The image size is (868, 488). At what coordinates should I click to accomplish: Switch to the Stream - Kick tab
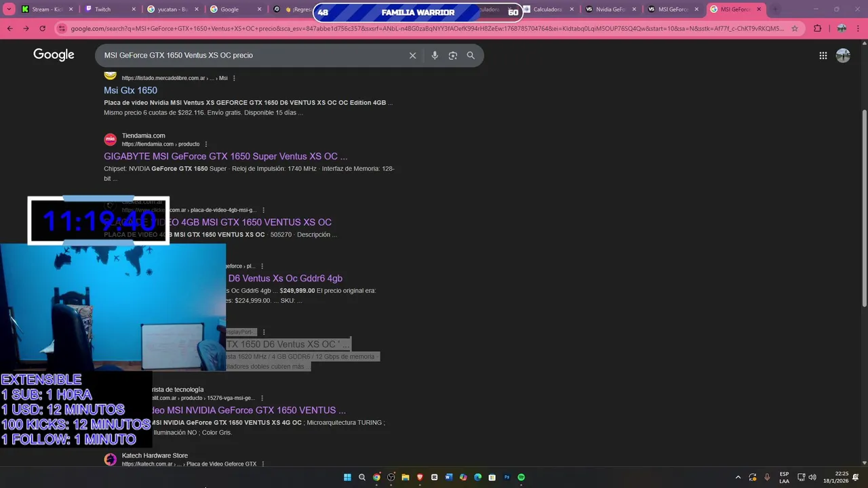point(46,9)
